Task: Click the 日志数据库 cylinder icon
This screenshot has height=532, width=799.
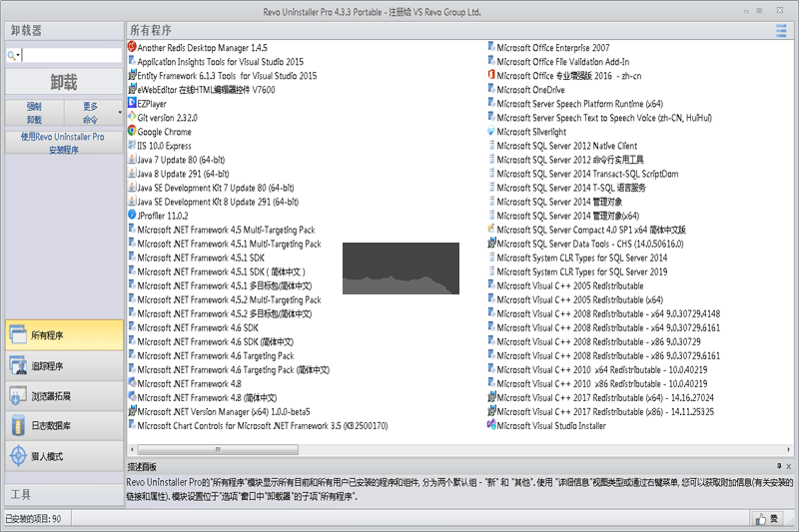Action: pos(18,425)
